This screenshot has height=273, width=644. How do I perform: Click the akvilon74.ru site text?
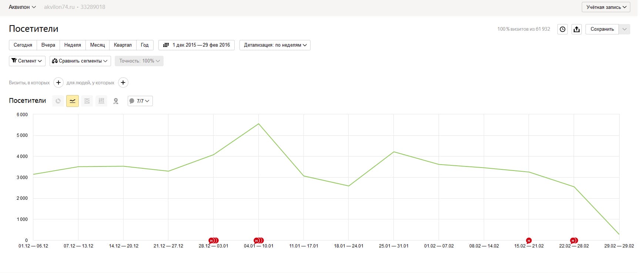(59, 7)
